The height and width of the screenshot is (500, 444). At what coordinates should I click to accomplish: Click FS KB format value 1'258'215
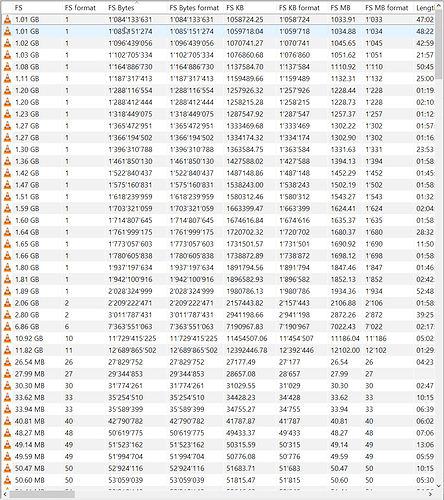coord(294,102)
